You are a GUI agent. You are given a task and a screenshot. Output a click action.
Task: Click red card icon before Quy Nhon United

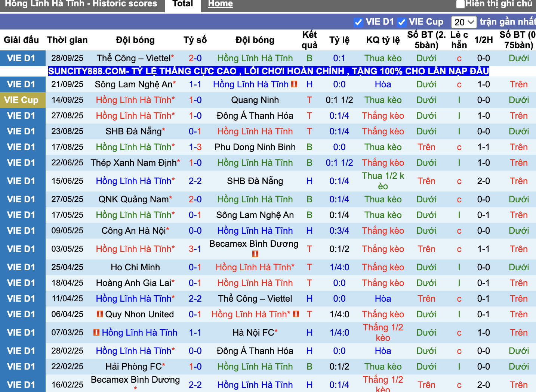tap(100, 314)
